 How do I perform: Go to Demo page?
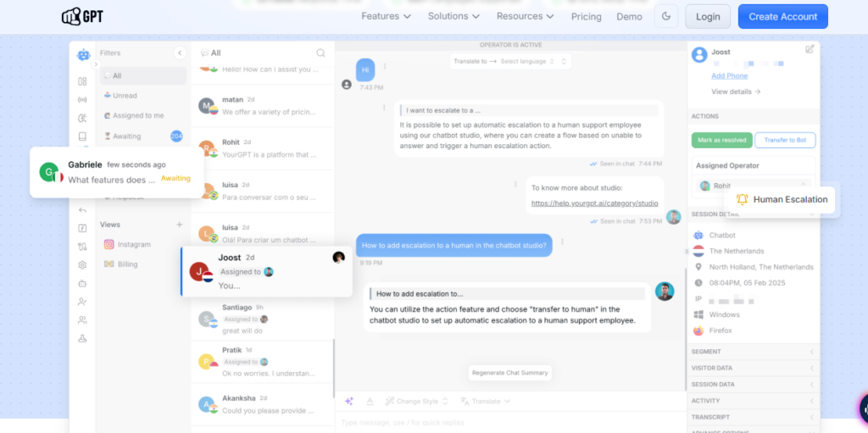tap(630, 17)
